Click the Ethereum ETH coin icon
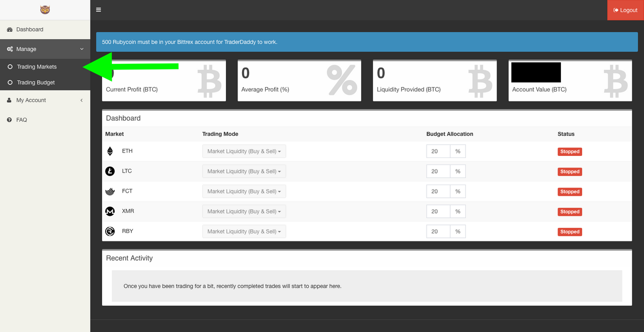Screen dimensions: 644x332 (110, 151)
